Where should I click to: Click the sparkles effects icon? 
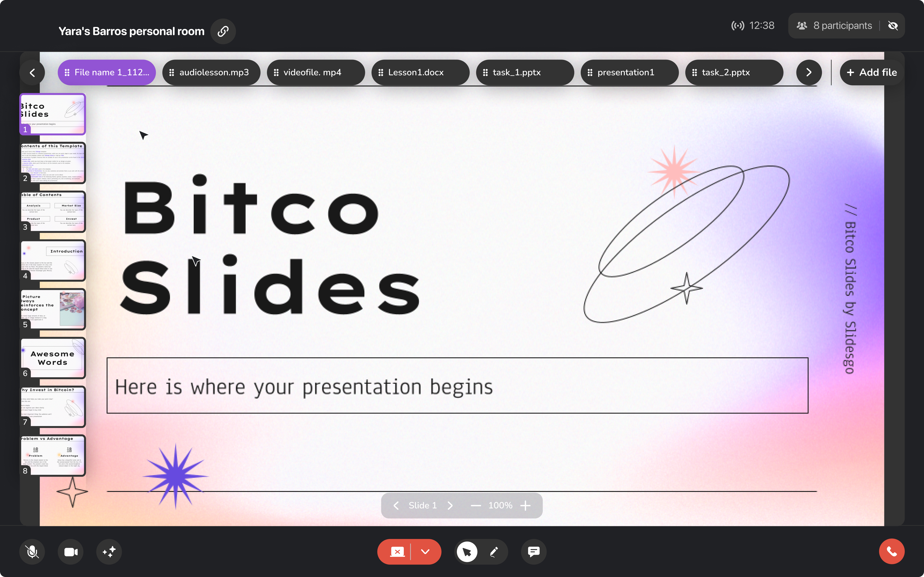point(109,551)
